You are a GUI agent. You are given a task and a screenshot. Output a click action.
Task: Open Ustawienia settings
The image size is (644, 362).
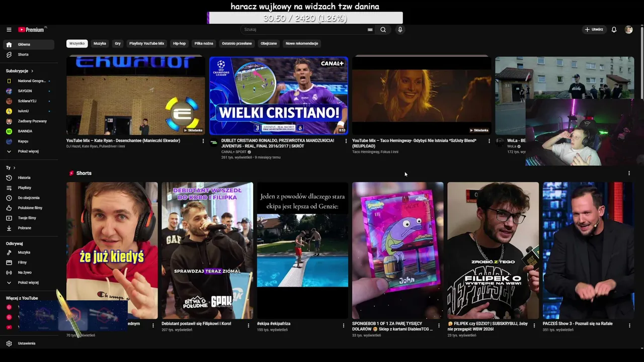pos(28,343)
